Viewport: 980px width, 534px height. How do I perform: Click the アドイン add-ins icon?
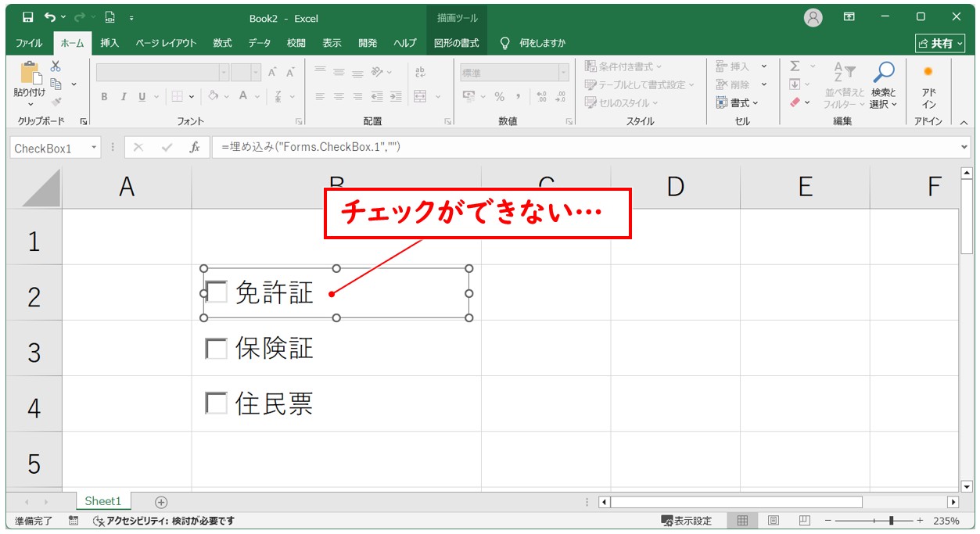click(x=928, y=86)
